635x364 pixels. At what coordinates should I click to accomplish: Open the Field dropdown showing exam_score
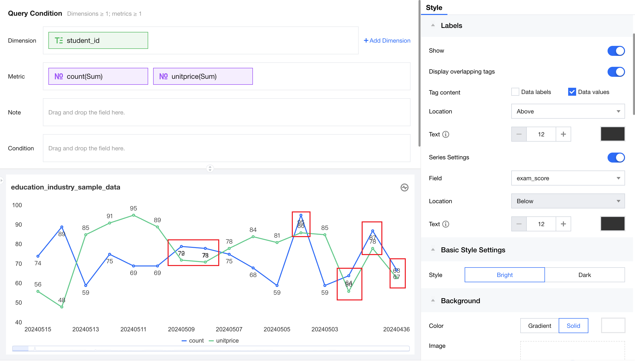point(568,178)
